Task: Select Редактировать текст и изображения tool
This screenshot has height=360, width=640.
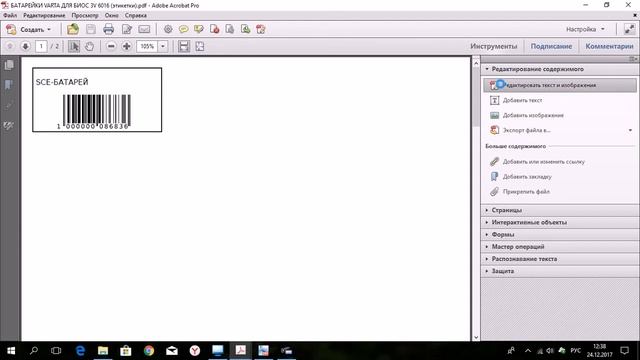Action: (560, 85)
